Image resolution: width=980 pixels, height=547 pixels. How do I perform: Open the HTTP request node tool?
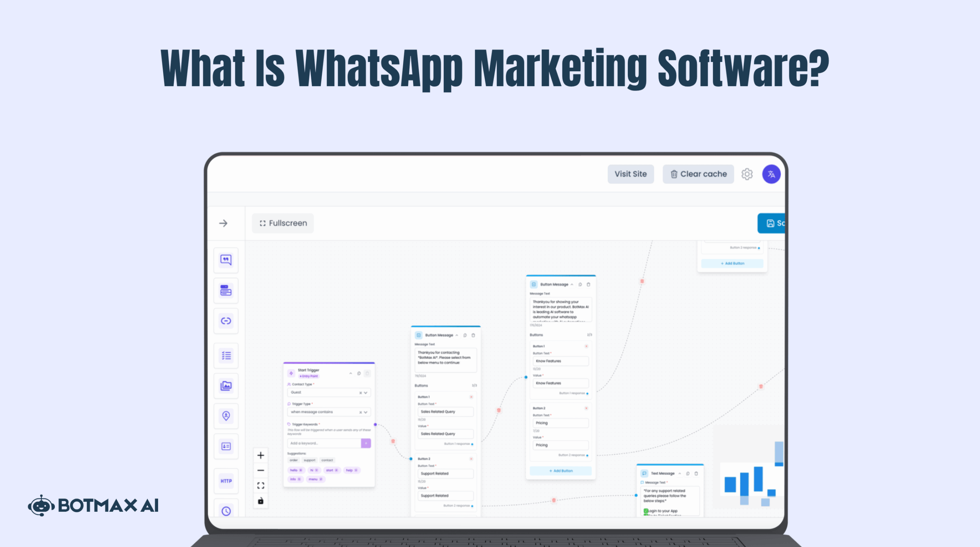point(226,481)
